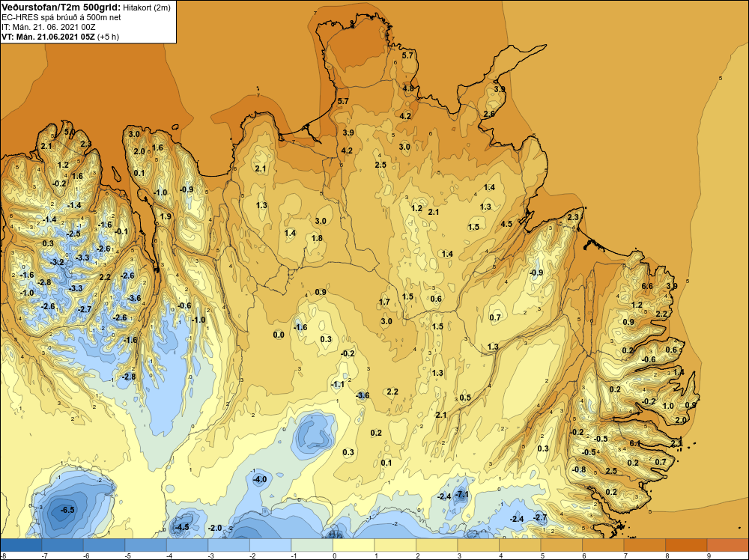The width and height of the screenshot is (749, 560).
Task: Click the legend swatch between 0 and 1
Action: coord(354,545)
